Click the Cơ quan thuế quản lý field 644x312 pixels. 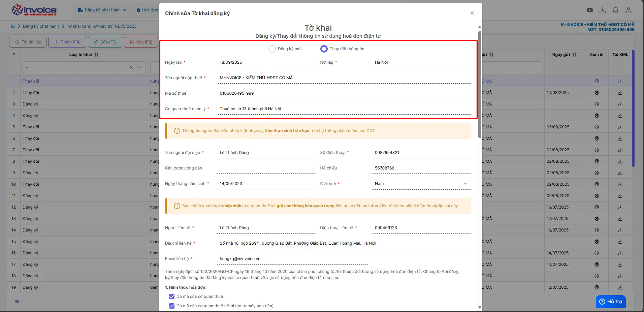point(344,109)
